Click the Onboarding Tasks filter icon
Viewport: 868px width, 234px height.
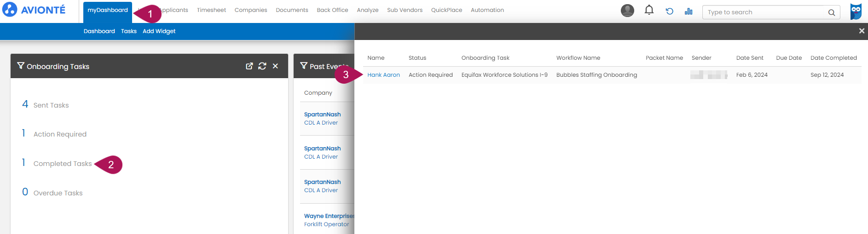(x=21, y=66)
